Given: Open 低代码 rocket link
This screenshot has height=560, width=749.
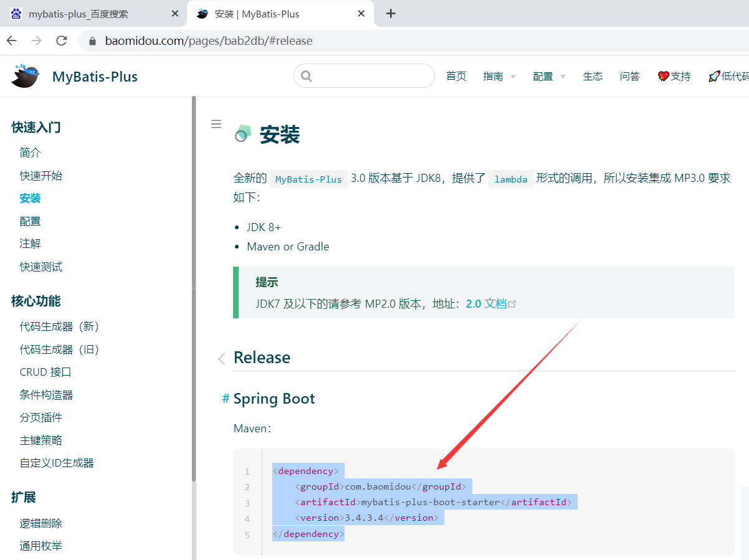Looking at the screenshot, I should coord(728,76).
